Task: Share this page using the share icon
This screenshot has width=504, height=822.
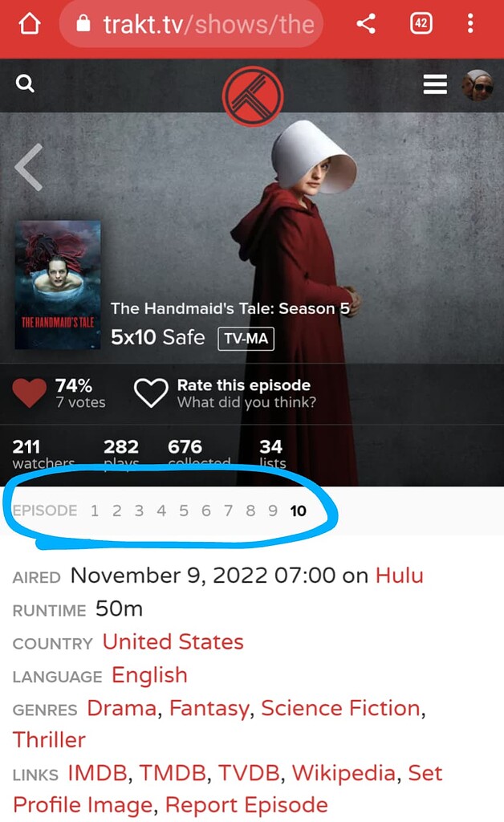Action: (x=367, y=24)
